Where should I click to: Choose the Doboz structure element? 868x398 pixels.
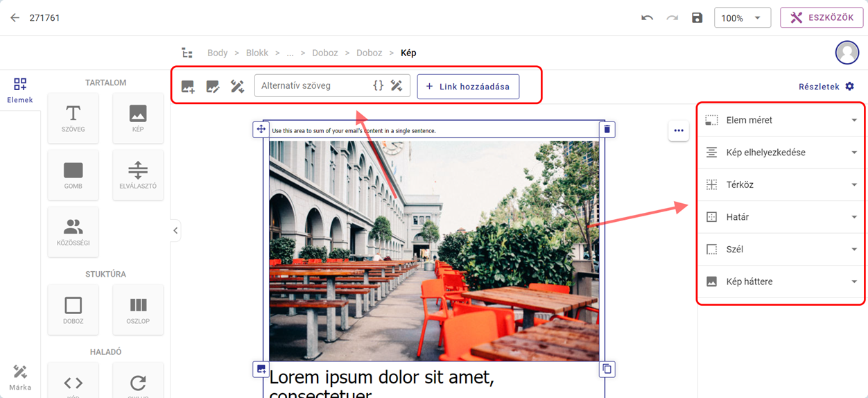click(x=73, y=310)
